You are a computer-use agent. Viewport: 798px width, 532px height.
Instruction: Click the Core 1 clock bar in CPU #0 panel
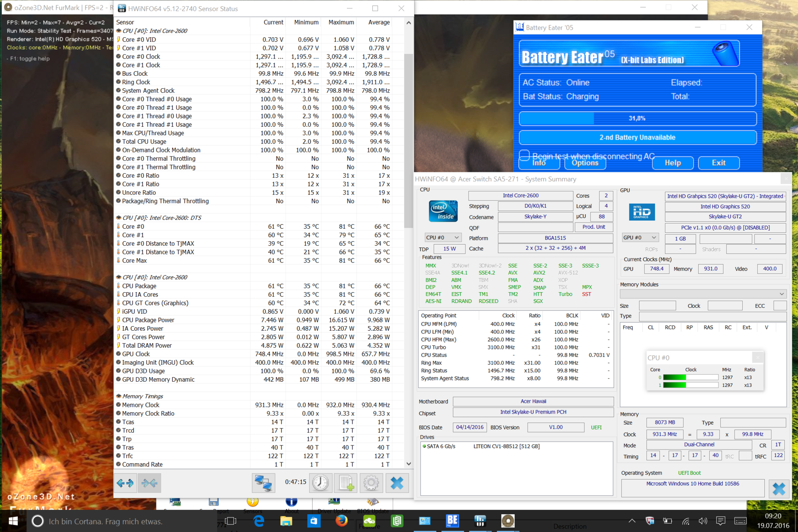click(x=690, y=385)
